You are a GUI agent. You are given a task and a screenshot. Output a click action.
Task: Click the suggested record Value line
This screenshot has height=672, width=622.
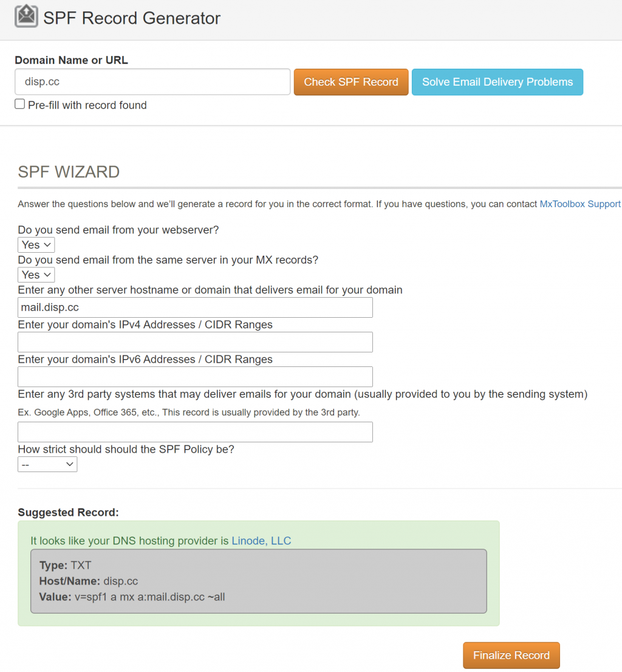132,597
